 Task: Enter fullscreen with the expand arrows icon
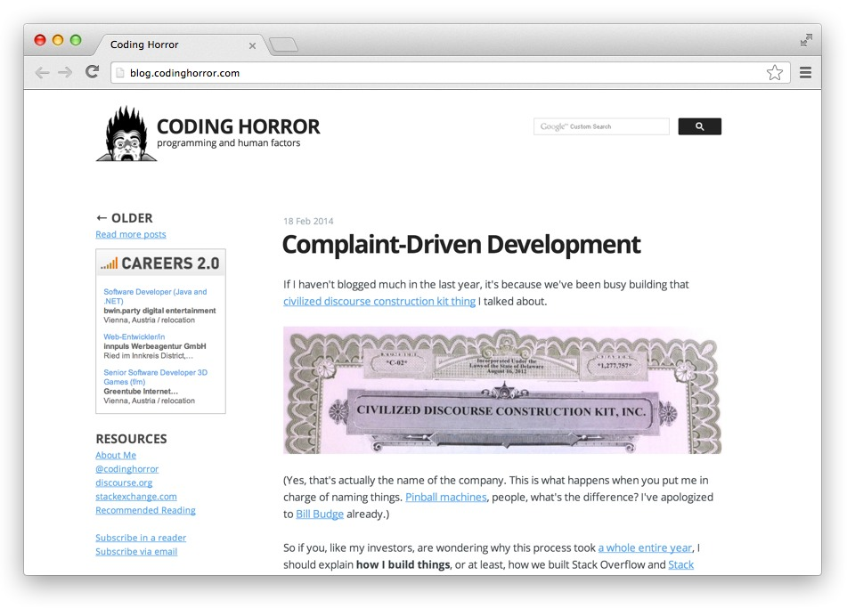(806, 40)
